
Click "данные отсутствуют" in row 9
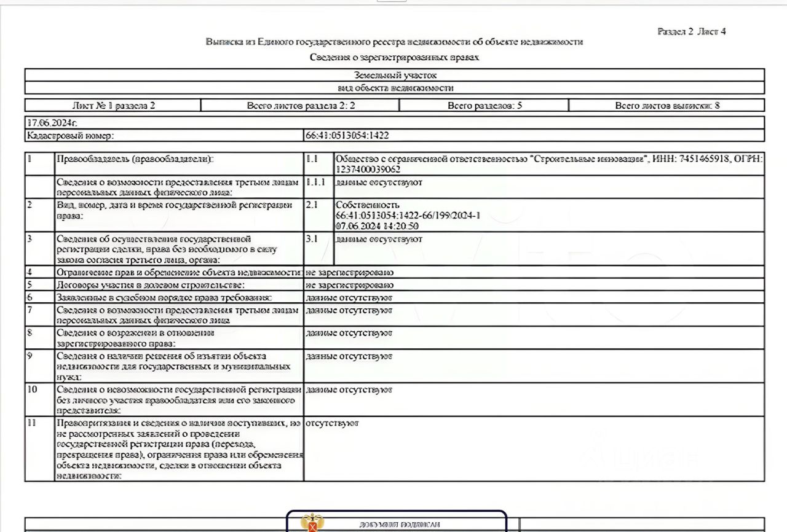[x=349, y=356]
